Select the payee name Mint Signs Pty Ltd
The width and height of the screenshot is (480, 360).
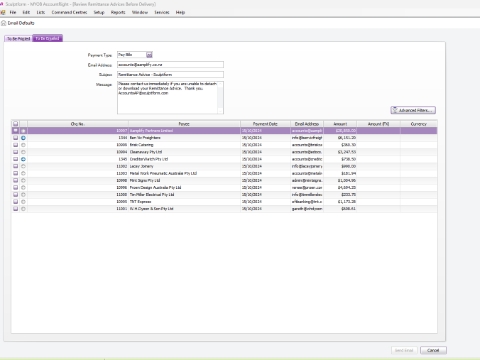pos(145,180)
